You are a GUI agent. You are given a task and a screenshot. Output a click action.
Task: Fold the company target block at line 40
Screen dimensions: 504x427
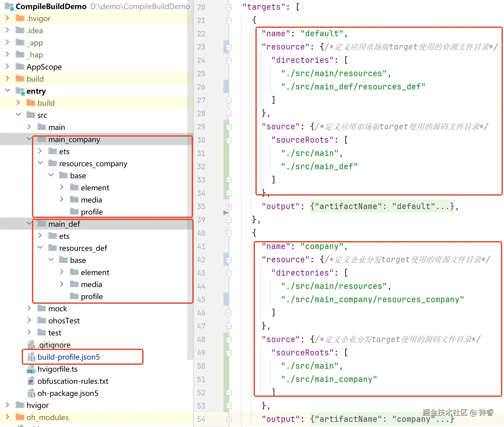point(229,233)
